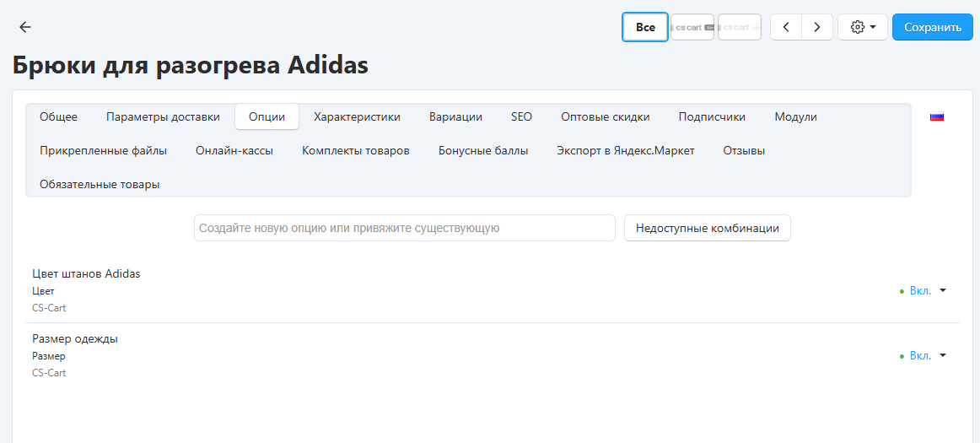Open the gear settings dropdown

click(863, 27)
